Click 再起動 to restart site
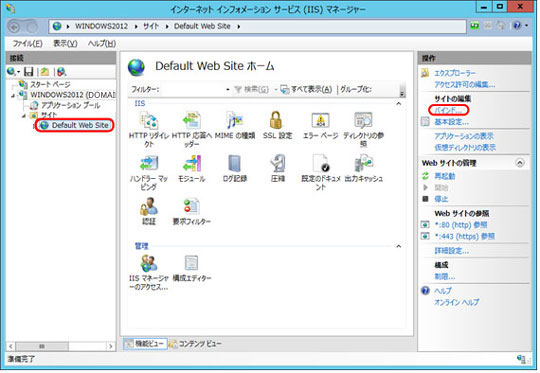Image resolution: width=540 pixels, height=373 pixels. point(445,176)
